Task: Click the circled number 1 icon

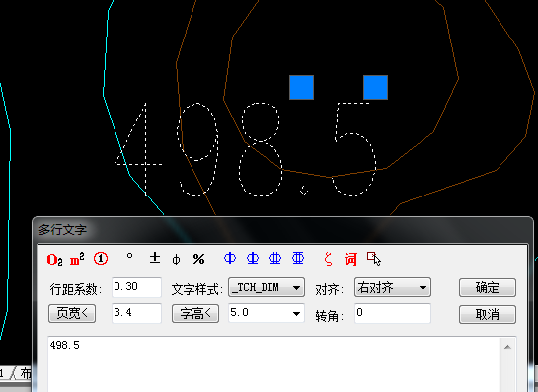Action: pyautogui.click(x=101, y=259)
